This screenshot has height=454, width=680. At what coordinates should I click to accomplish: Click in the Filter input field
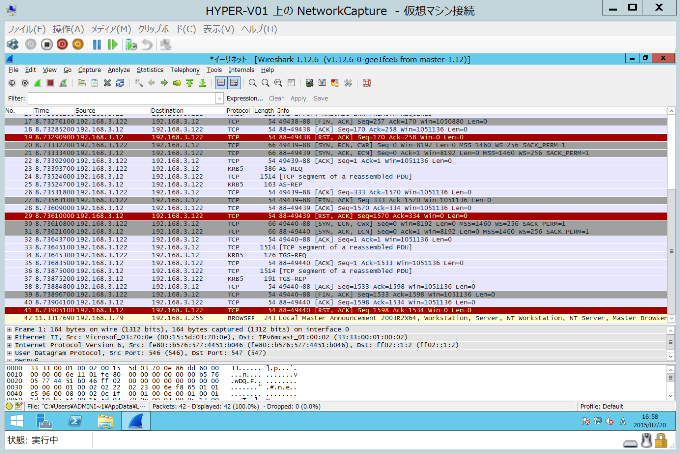point(121,98)
